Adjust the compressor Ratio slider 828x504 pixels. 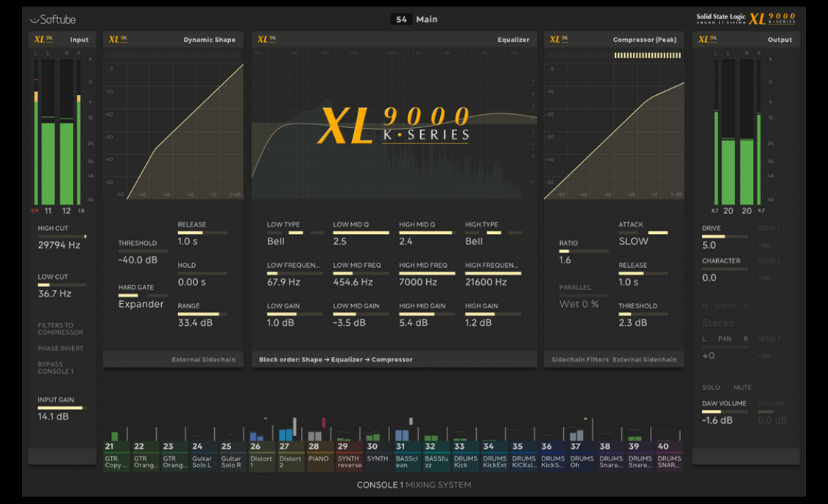[x=584, y=251]
